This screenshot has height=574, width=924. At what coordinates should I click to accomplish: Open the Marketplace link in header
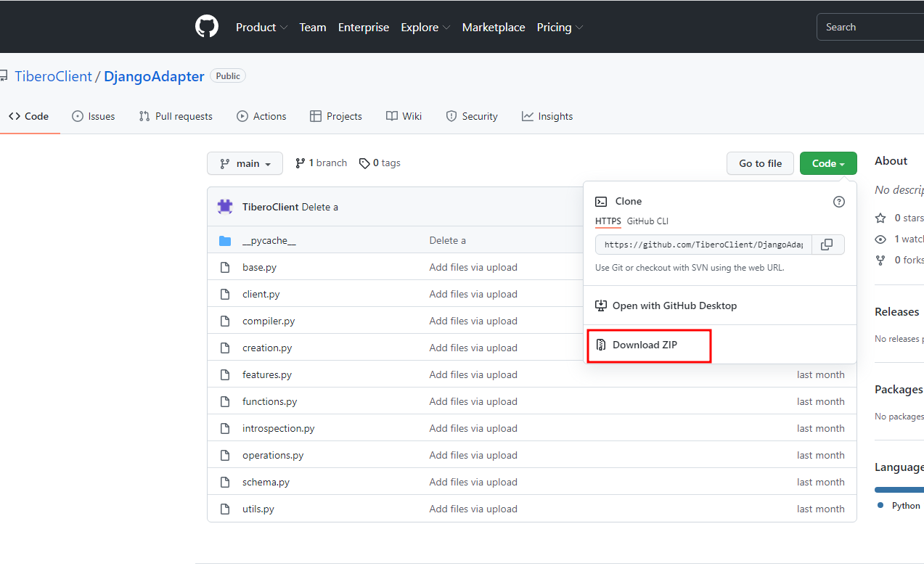tap(494, 27)
